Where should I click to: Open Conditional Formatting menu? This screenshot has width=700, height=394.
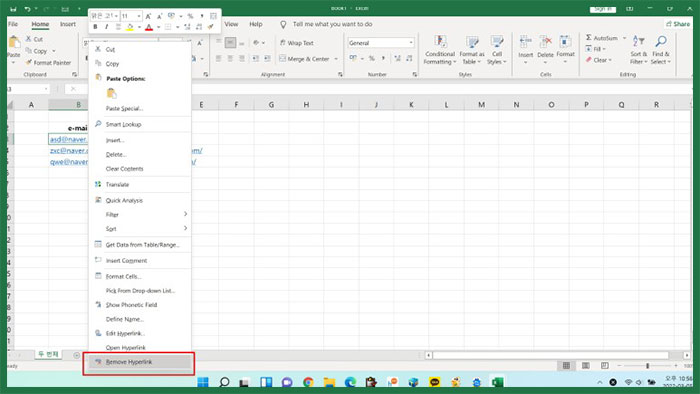440,50
